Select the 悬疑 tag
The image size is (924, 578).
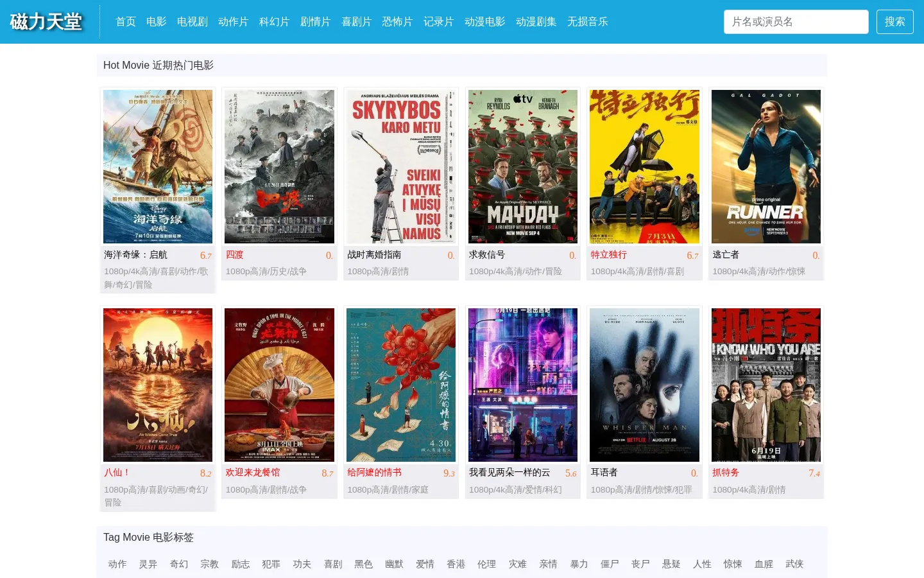(672, 564)
